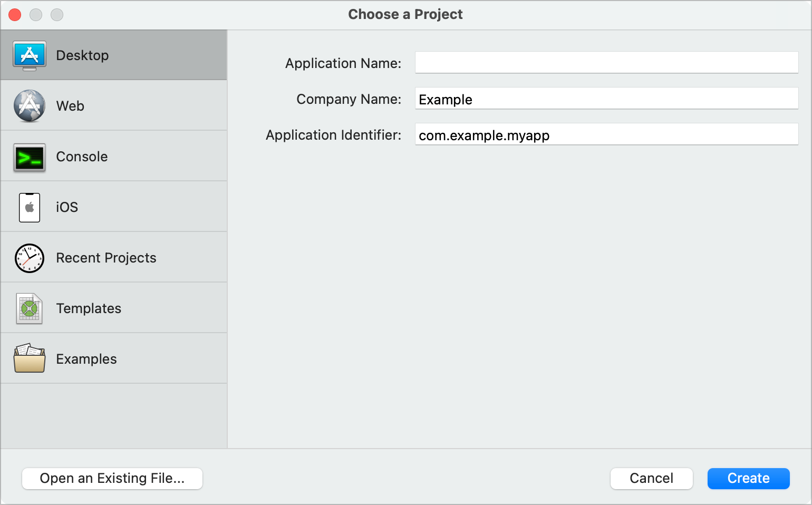Click Open an Existing File button
812x505 pixels.
(112, 478)
